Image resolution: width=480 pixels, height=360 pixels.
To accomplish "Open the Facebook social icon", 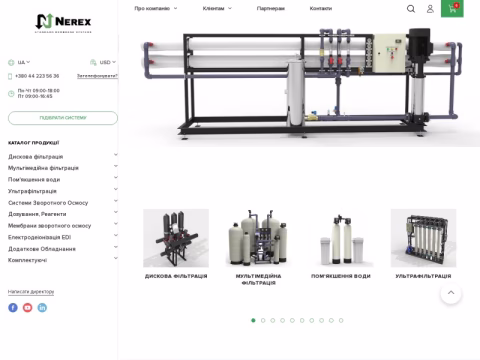I will (x=13, y=307).
